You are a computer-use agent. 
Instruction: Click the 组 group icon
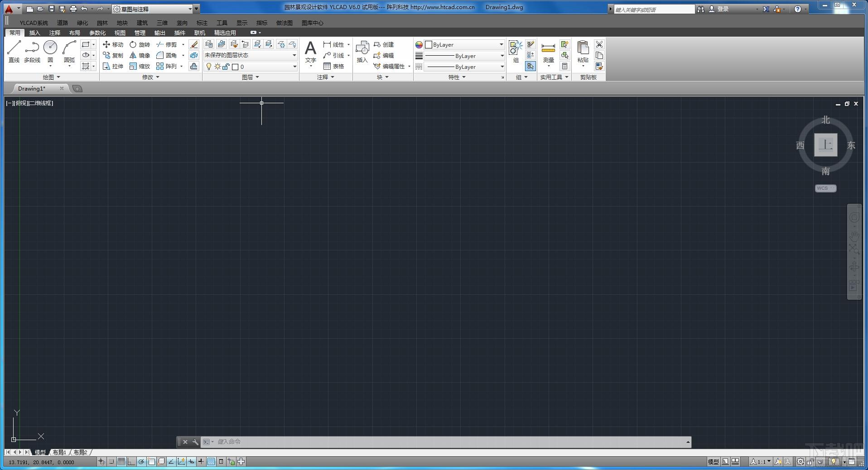pyautogui.click(x=516, y=51)
